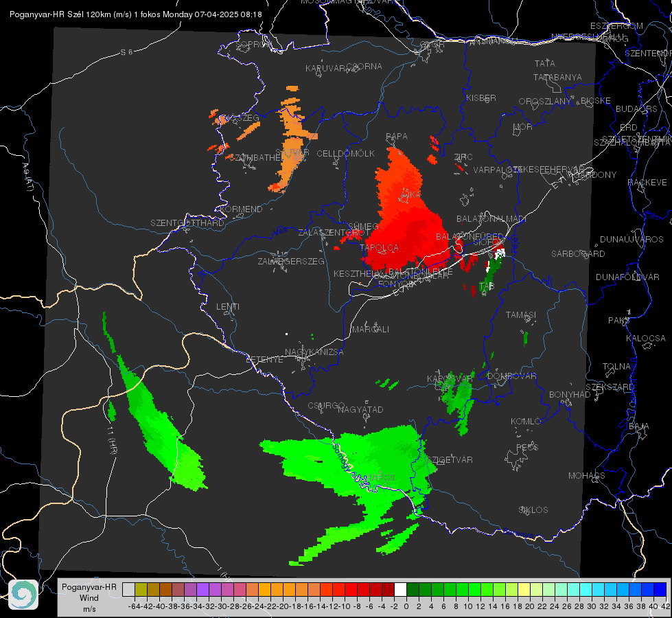Click the KÖRMEND label
The image size is (672, 618).
tap(241, 209)
